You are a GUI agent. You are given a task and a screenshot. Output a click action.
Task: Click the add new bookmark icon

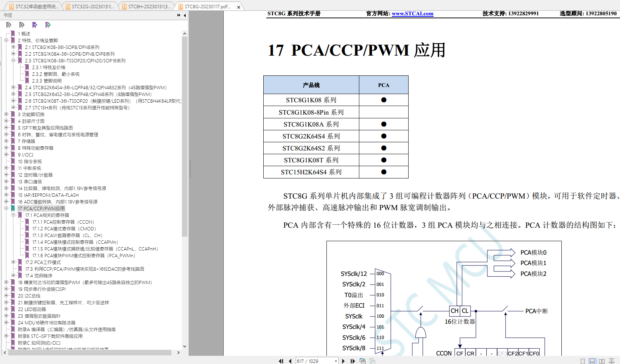coord(22,25)
